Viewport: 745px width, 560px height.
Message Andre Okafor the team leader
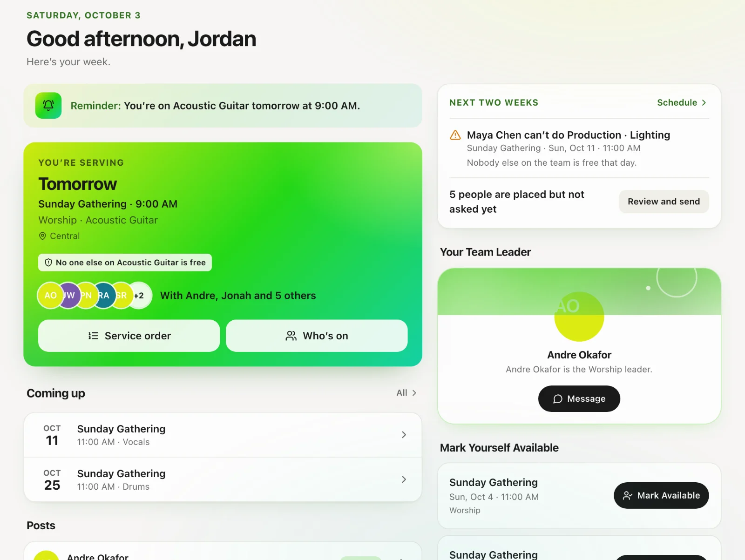pyautogui.click(x=579, y=399)
